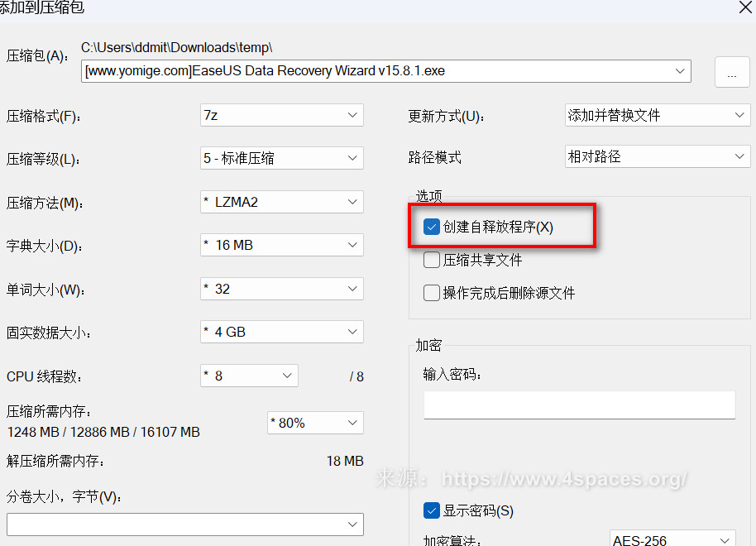The width and height of the screenshot is (756, 546).
Task: Click the browse "..." button for archive path
Action: 731,73
